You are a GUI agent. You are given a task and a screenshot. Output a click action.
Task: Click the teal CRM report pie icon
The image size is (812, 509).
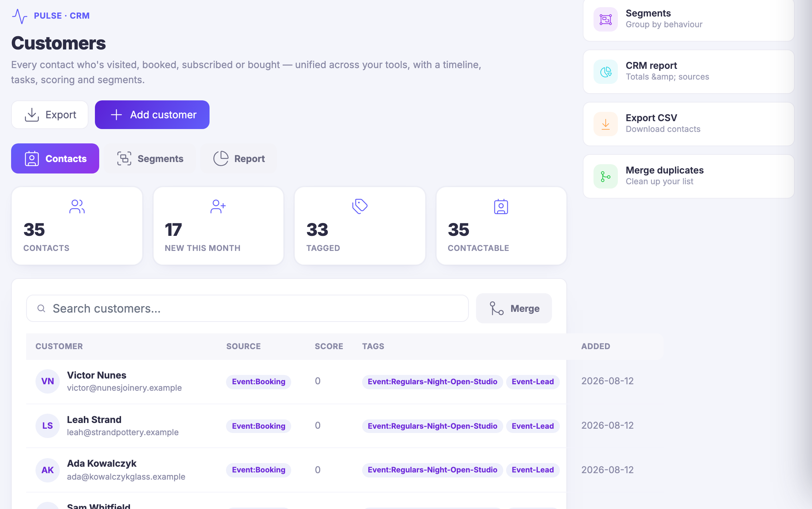coord(606,72)
